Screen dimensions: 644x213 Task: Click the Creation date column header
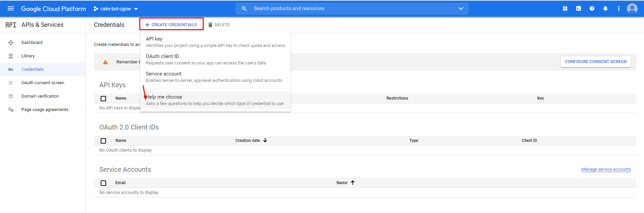(248, 141)
